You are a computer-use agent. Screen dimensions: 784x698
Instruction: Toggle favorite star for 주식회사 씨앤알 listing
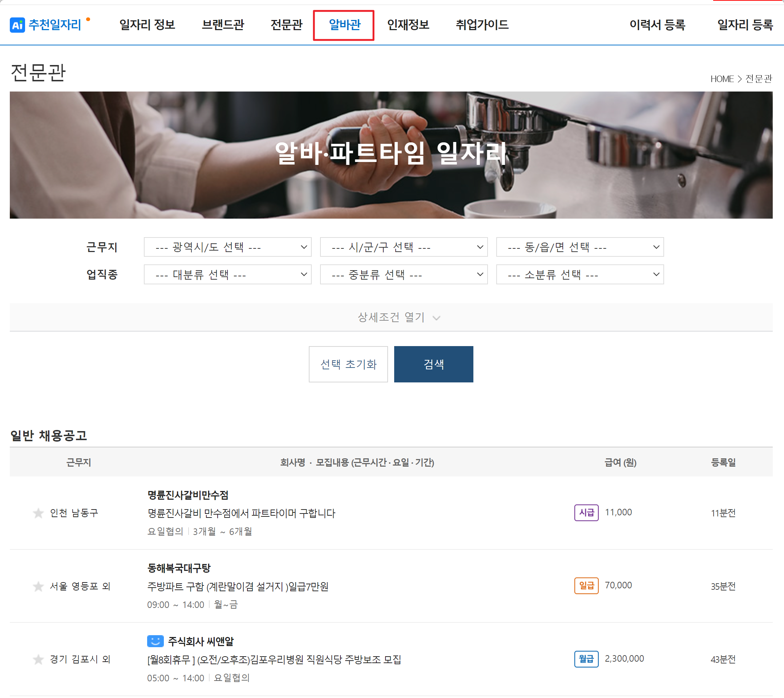38,659
